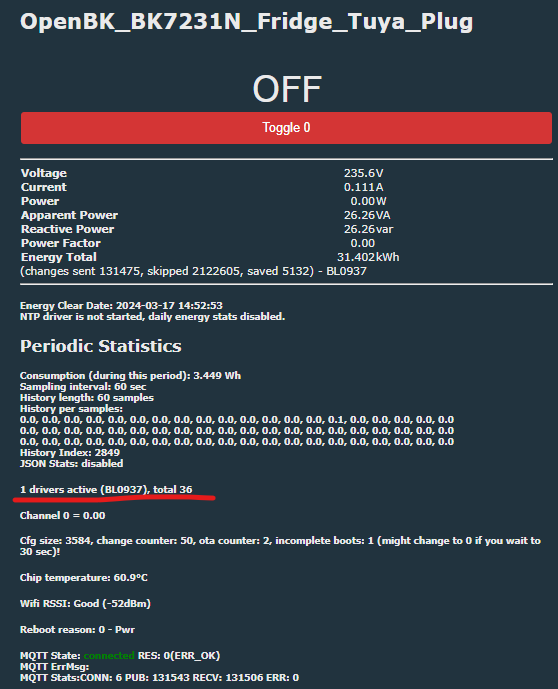Click the underlined drivers active BL0937 line
558x689 pixels.
tap(106, 490)
